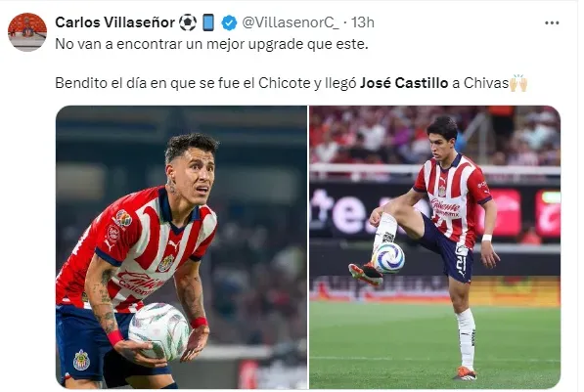This screenshot has height=392, width=584.
Task: Open the 13h timestamp link
Action: point(362,22)
